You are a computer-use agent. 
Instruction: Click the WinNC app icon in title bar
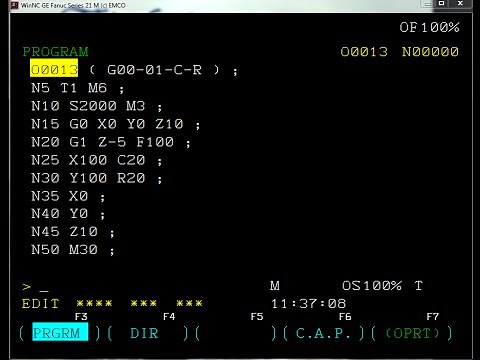(x=14, y=5)
